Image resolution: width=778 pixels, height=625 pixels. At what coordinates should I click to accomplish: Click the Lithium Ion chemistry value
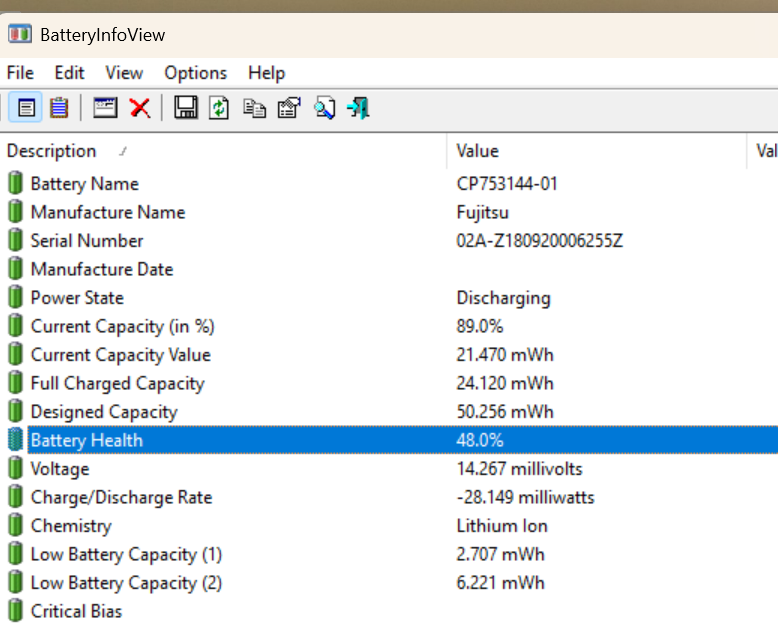pyautogui.click(x=502, y=526)
